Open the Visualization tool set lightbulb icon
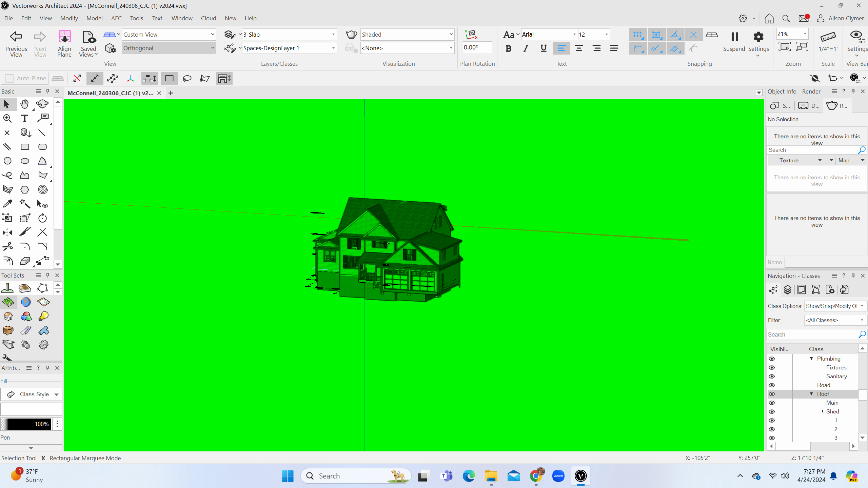This screenshot has width=868, height=488. (43, 316)
